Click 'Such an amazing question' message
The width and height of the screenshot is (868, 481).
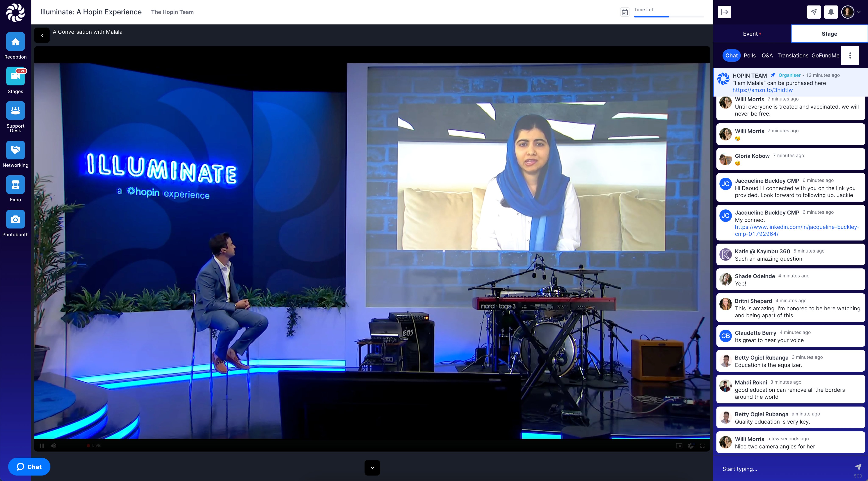pyautogui.click(x=768, y=259)
